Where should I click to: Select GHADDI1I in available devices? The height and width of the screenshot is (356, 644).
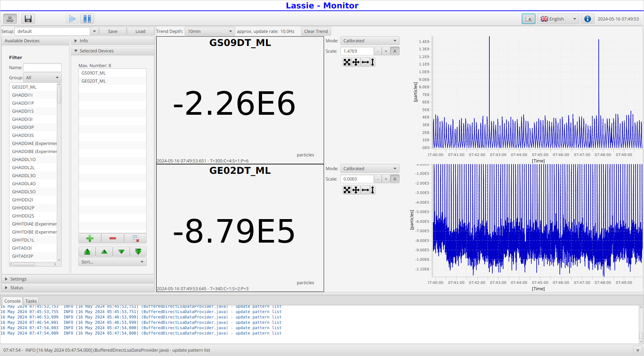point(33,95)
